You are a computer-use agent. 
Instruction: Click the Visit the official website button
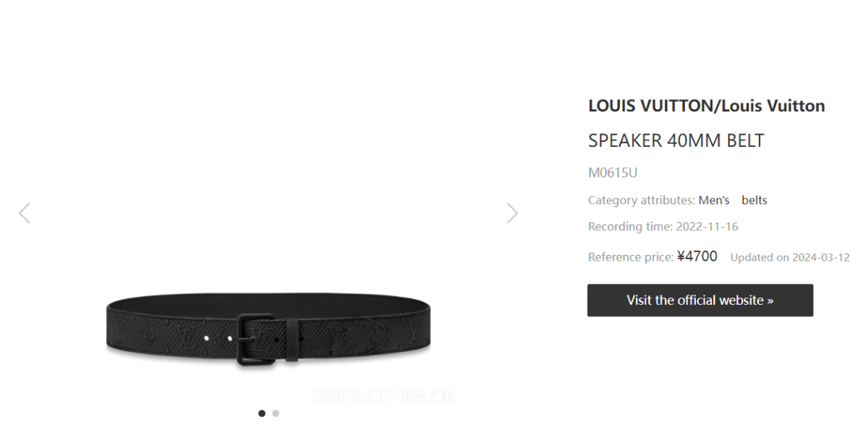pos(700,300)
